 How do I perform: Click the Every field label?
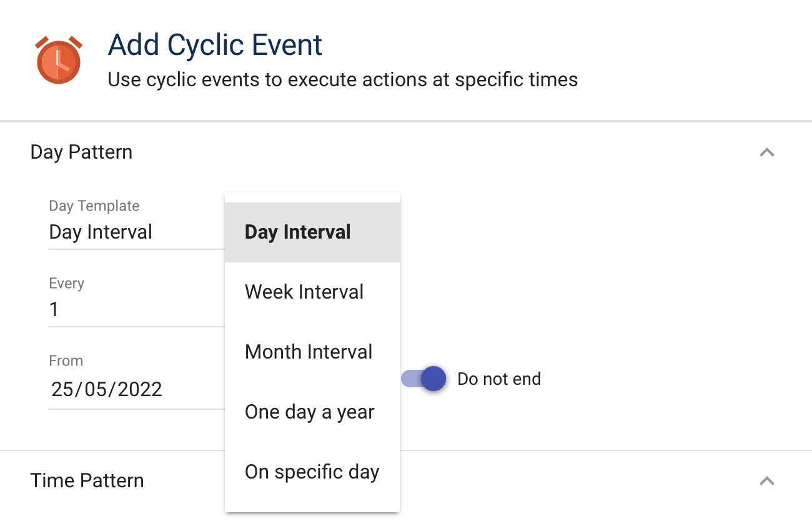point(66,283)
